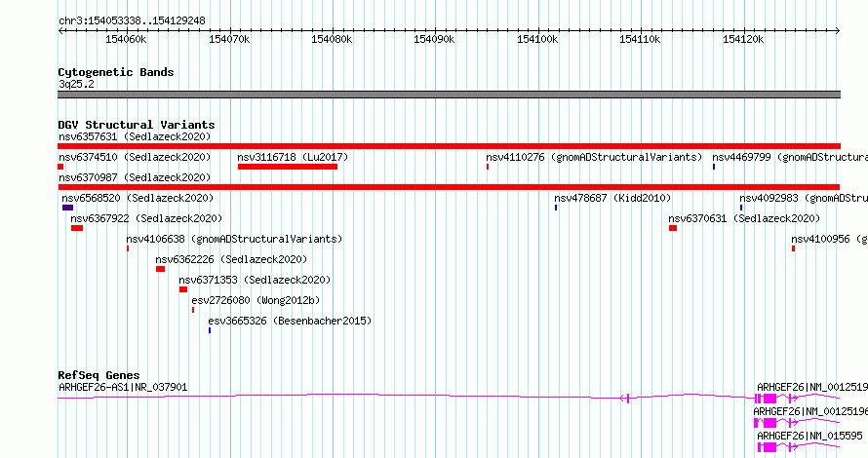Select the esv2726080 red variant marker
Image resolution: width=868 pixels, height=458 pixels.
pos(193,310)
